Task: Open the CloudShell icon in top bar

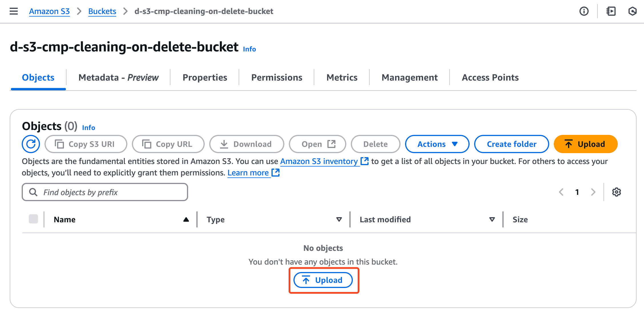Action: (611, 11)
